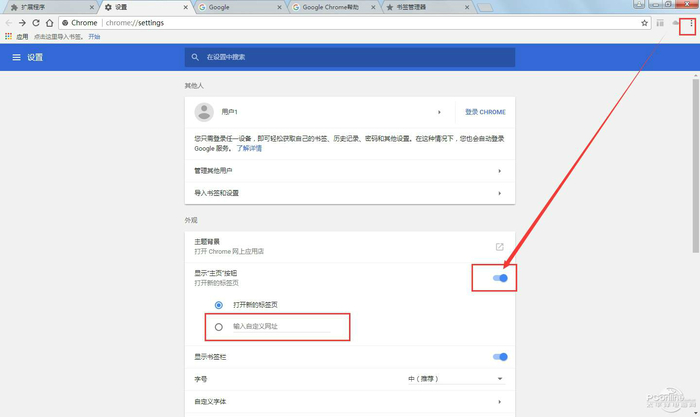Close the Google Chrome帮助 tab
Image resolution: width=700 pixels, height=417 pixels.
(x=373, y=7)
